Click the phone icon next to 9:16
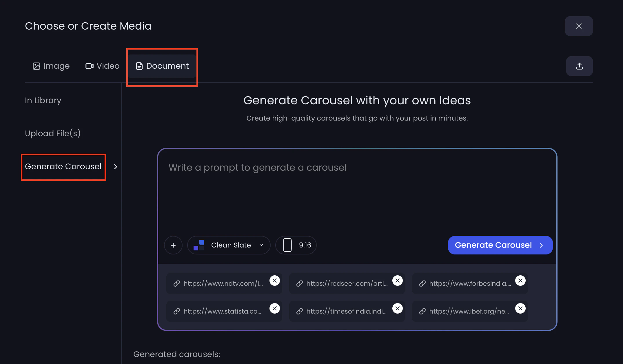 (287, 245)
